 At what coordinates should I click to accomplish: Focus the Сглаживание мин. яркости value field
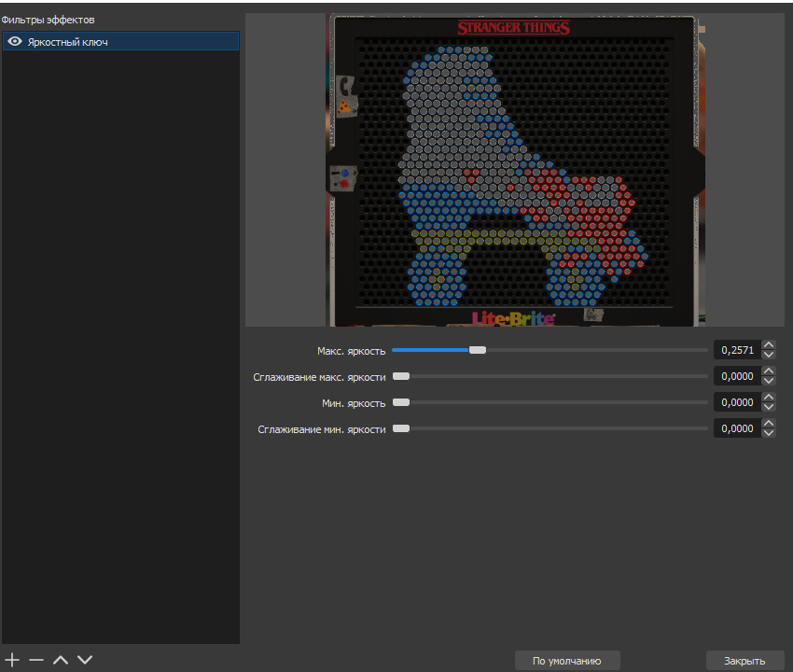point(737,428)
